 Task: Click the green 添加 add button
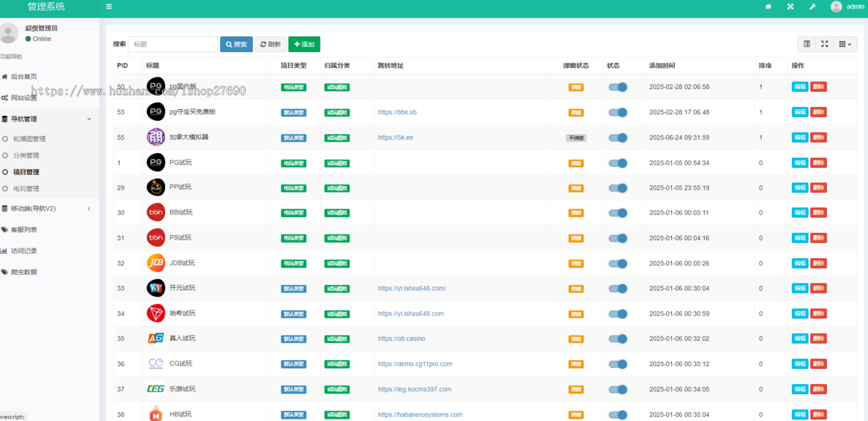305,44
